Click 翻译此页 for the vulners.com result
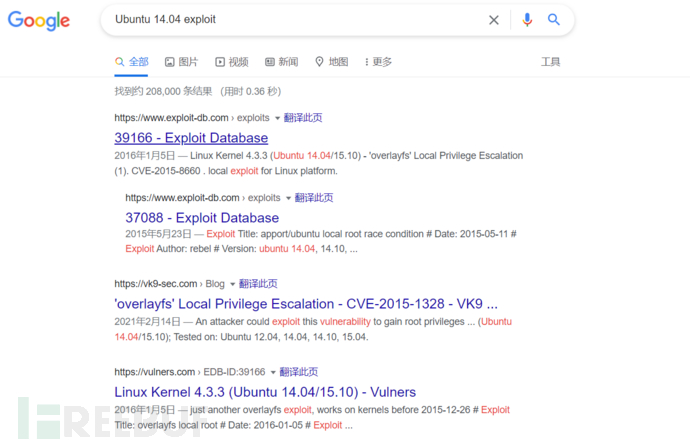The height and width of the screenshot is (446, 690). click(298, 372)
